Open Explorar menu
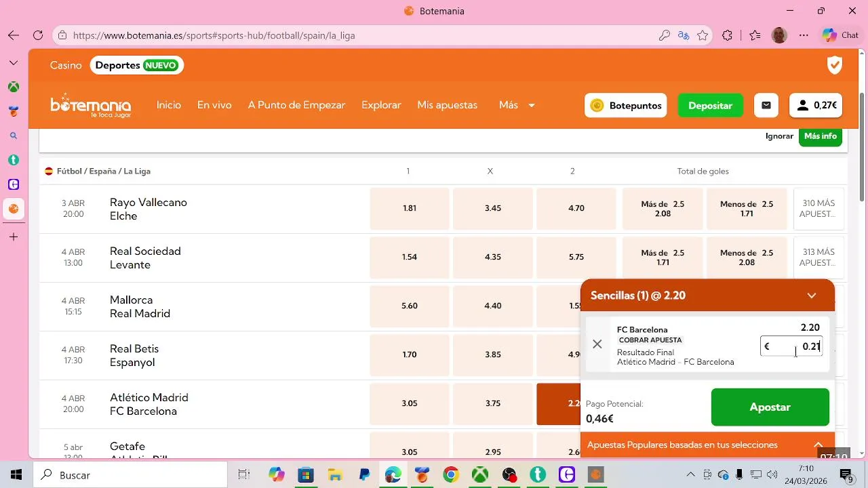Screen dimensions: 868x488 coord(381,105)
